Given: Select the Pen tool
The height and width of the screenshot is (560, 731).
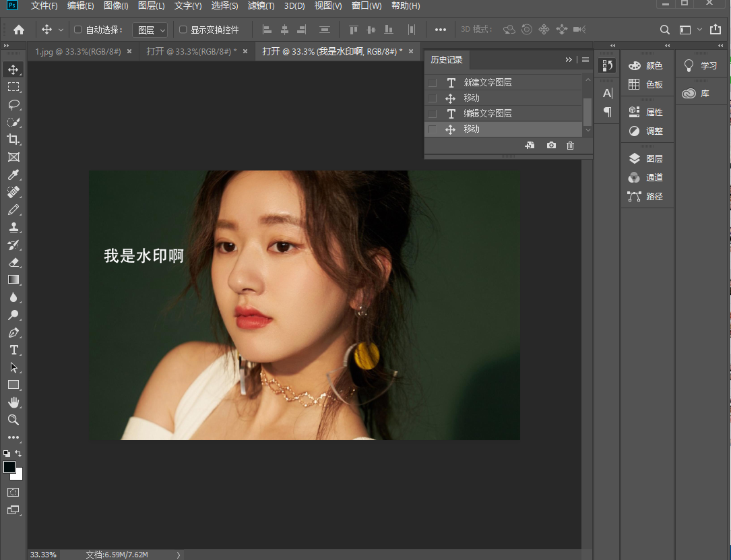Looking at the screenshot, I should 13,332.
